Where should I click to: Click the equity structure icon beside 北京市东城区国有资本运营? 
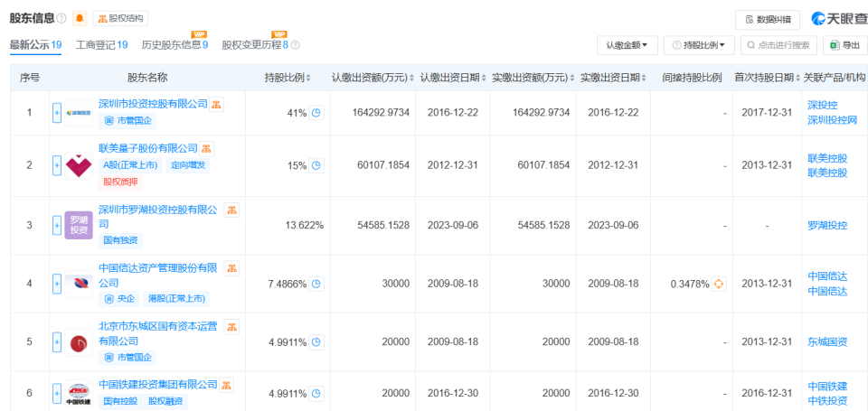[232, 326]
